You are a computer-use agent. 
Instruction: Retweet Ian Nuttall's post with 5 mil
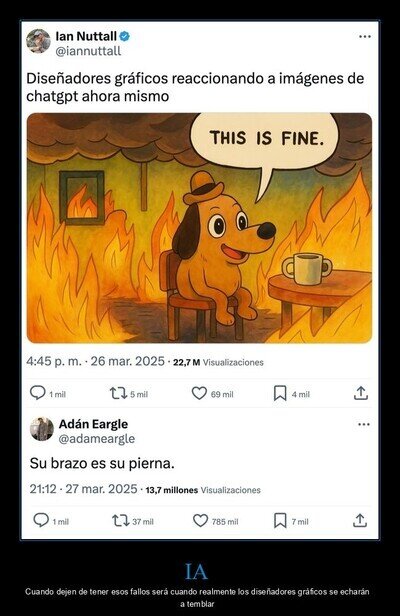tap(118, 393)
